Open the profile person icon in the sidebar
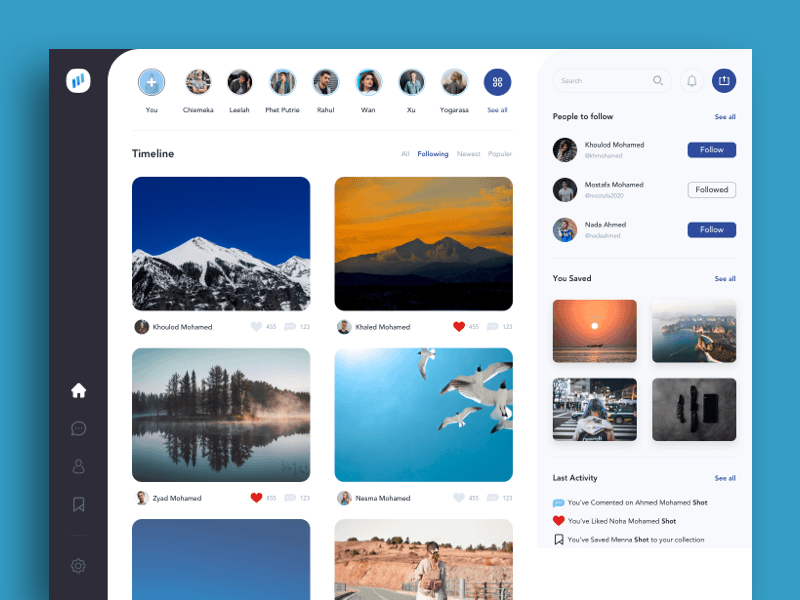The image size is (800, 600). pos(79,466)
